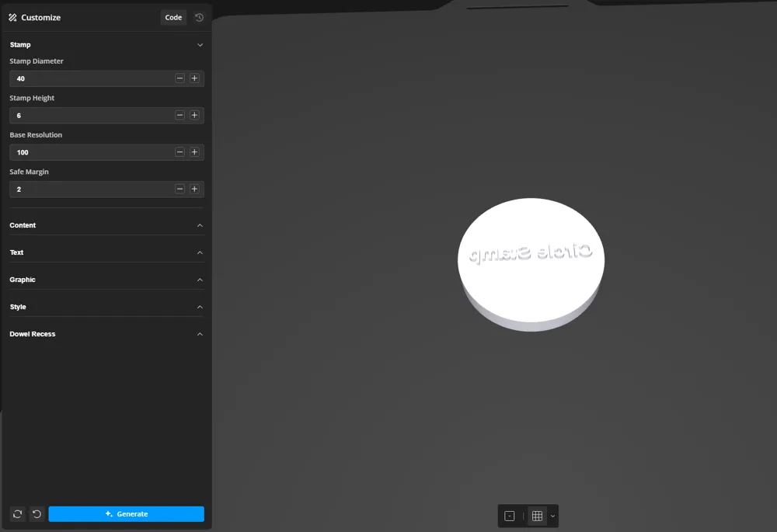Increase Stamp Diameter with plus button
This screenshot has height=532, width=777.
pyautogui.click(x=194, y=78)
